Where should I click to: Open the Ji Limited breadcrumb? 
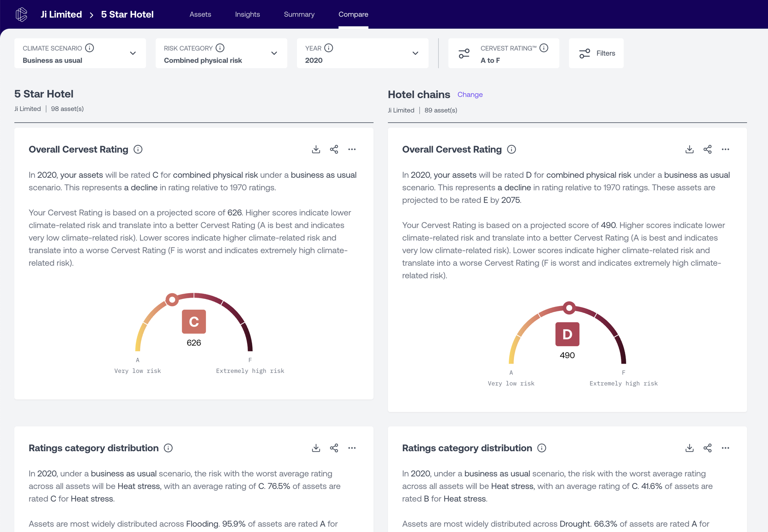tap(61, 14)
